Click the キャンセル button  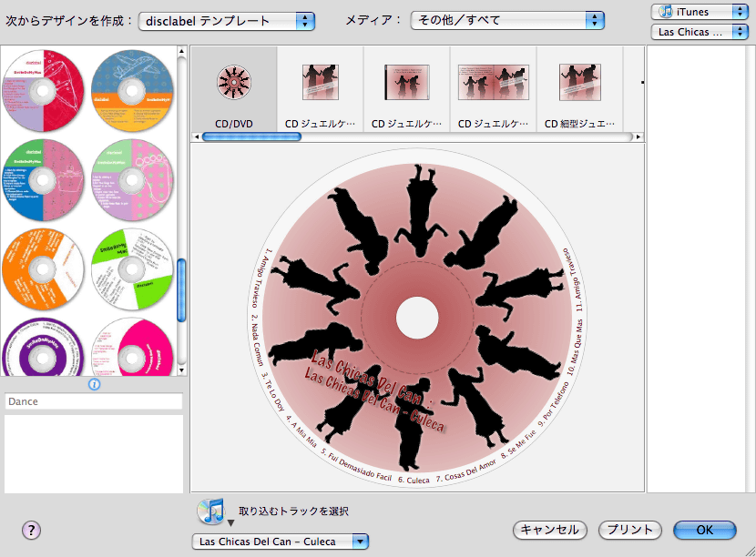pyautogui.click(x=549, y=530)
